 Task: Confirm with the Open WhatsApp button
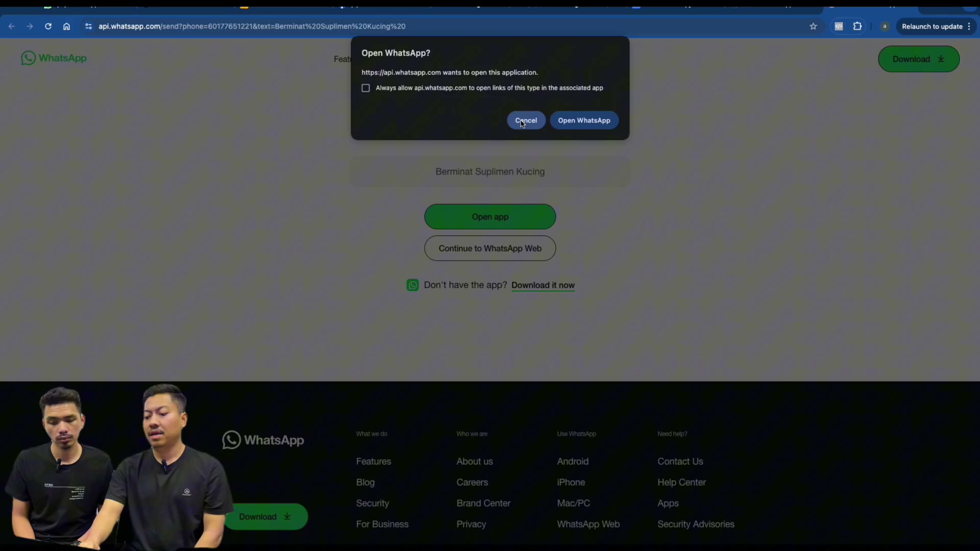click(x=584, y=120)
